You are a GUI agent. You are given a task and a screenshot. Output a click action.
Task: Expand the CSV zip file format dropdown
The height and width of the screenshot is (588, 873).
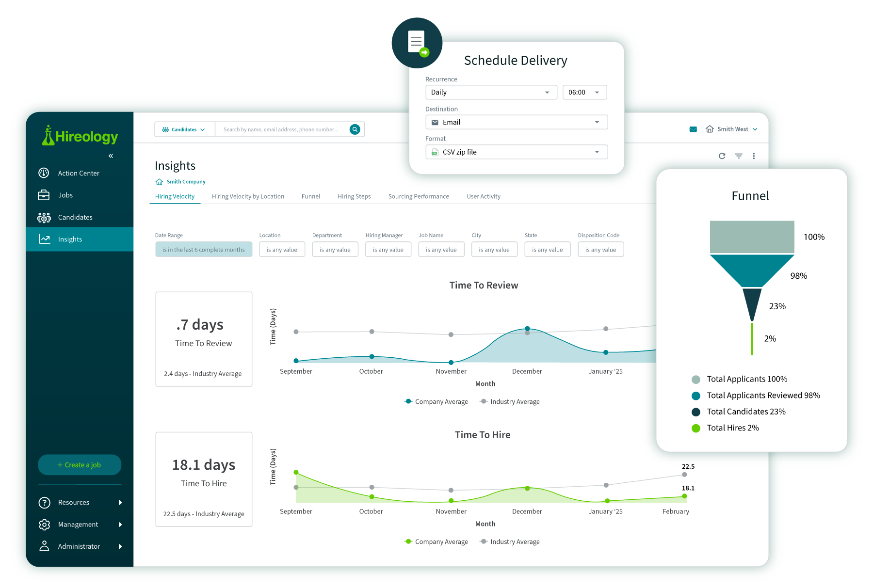pyautogui.click(x=517, y=152)
